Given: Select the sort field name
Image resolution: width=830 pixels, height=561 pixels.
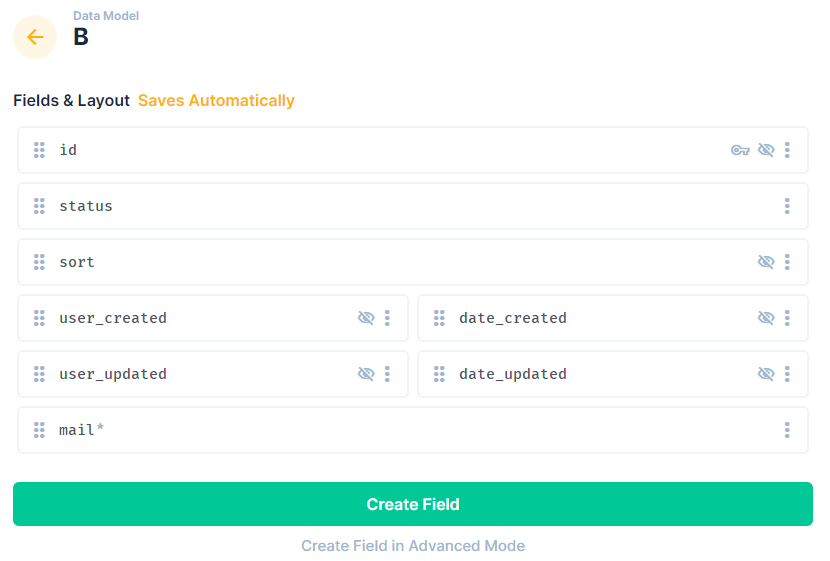Looking at the screenshot, I should click(x=77, y=263).
